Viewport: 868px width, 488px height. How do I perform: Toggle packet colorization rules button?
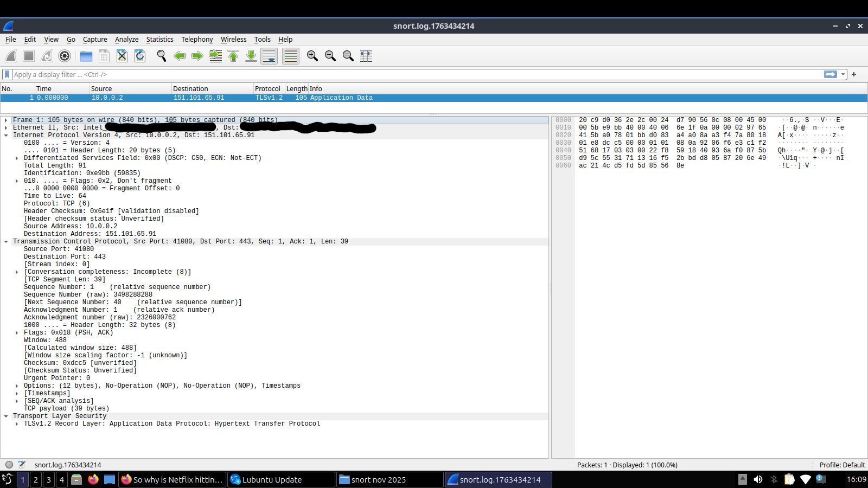tap(291, 56)
